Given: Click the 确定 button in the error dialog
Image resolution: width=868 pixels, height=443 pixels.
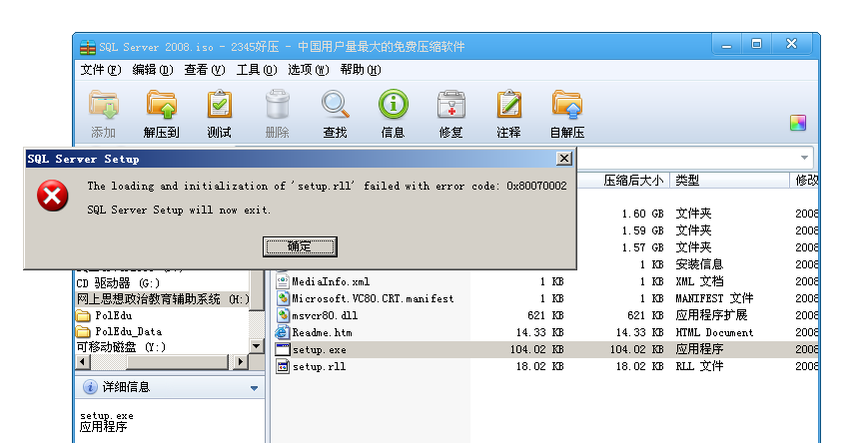Looking at the screenshot, I should pyautogui.click(x=300, y=246).
